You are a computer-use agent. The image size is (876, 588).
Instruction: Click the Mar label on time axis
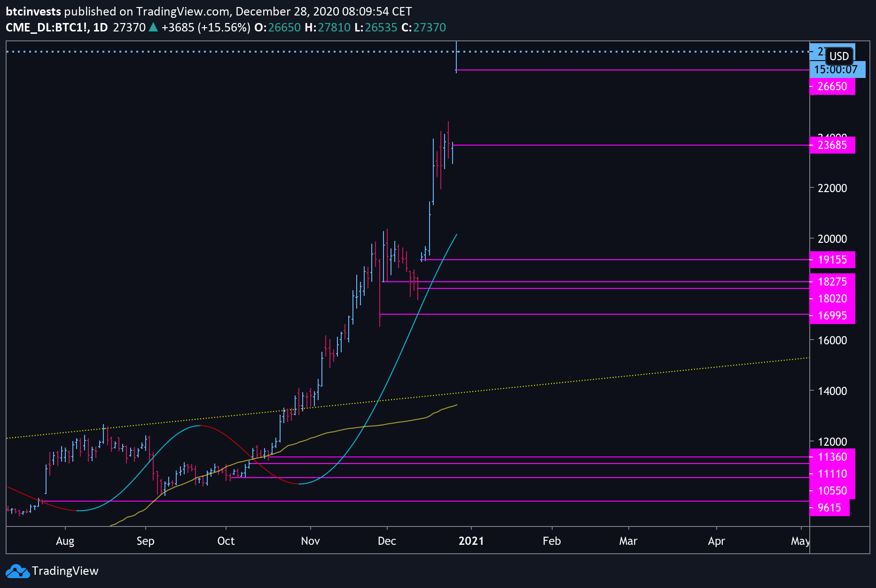[628, 541]
